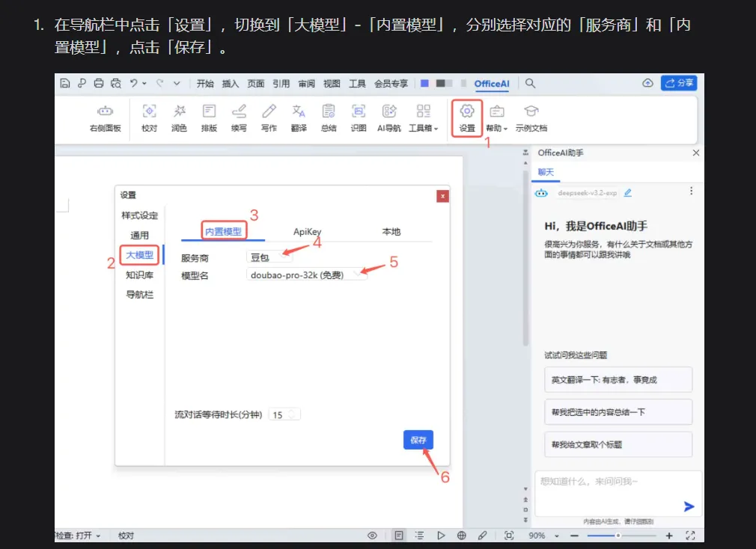
Task: Click the eye icon in status bar
Action: [372, 536]
